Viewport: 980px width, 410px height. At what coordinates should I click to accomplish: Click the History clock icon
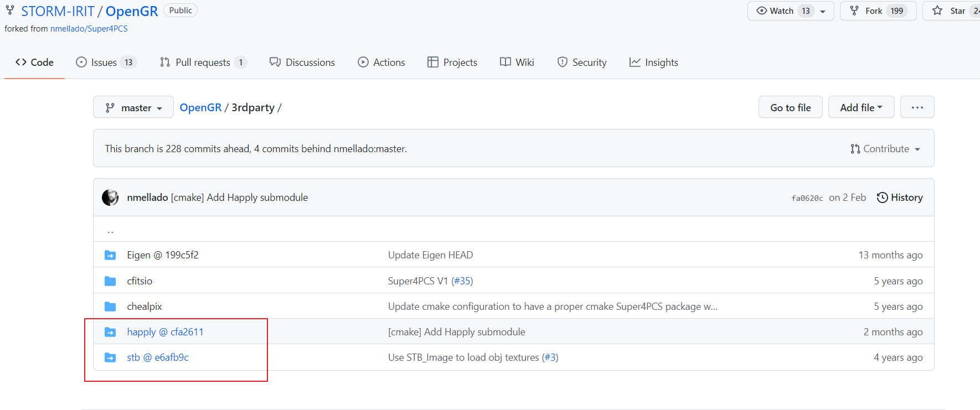coord(883,198)
